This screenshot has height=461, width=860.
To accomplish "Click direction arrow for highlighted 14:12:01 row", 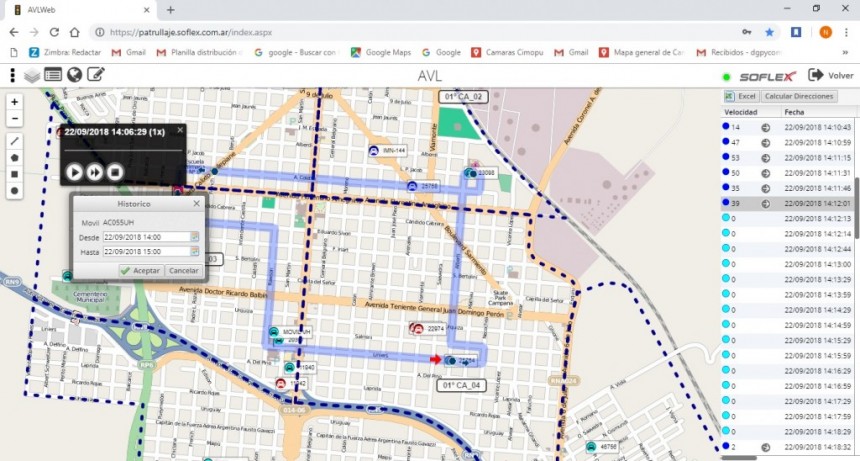I will (x=765, y=203).
